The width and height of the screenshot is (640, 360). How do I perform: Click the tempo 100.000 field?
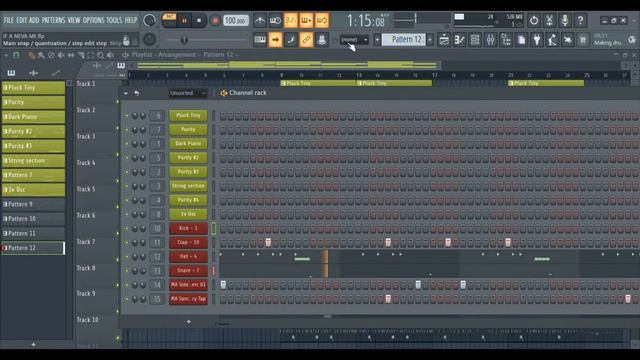pyautogui.click(x=236, y=20)
